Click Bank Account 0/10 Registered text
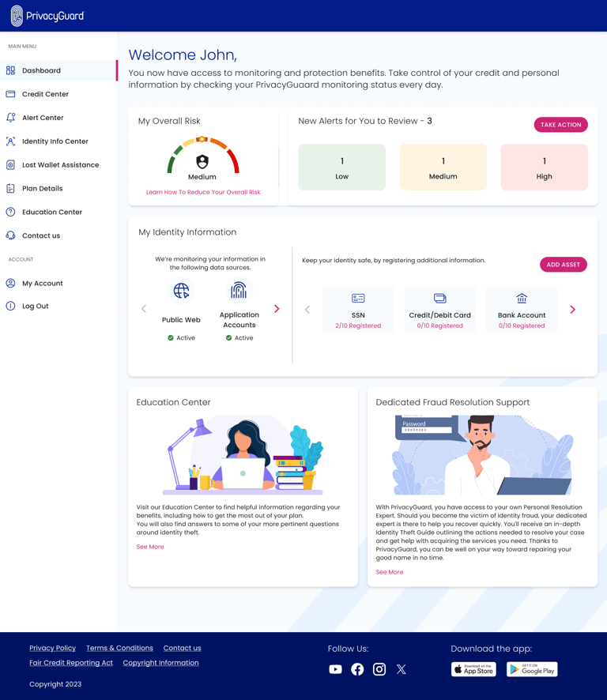607x700 pixels. pos(522,326)
